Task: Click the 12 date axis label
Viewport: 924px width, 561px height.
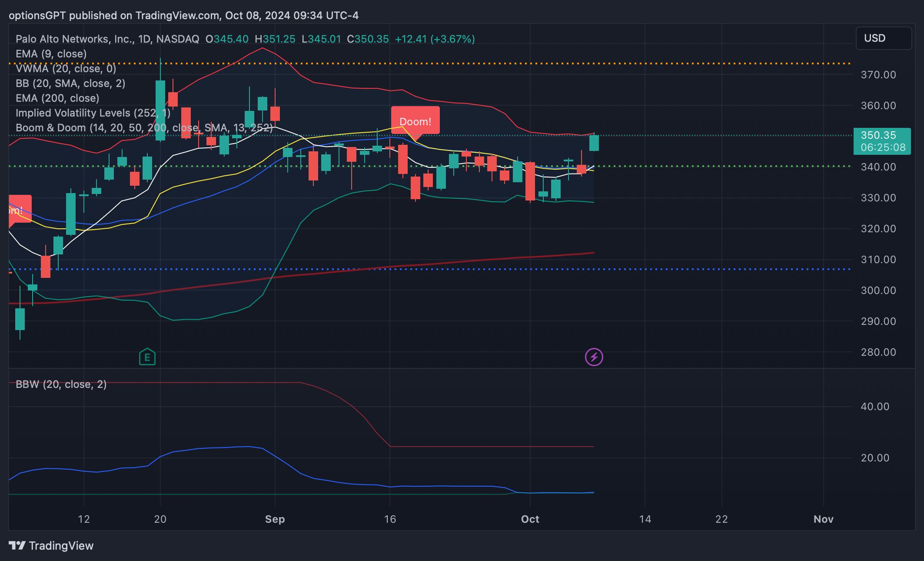Action: (84, 519)
